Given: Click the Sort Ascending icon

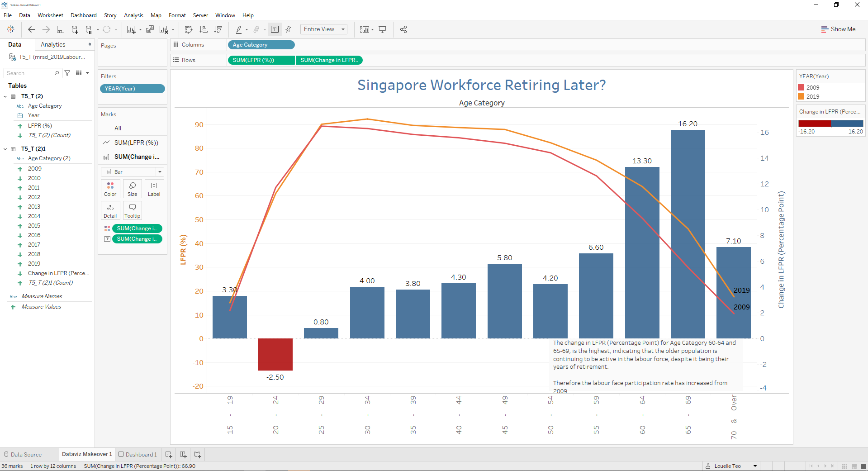Looking at the screenshot, I should pyautogui.click(x=204, y=29).
